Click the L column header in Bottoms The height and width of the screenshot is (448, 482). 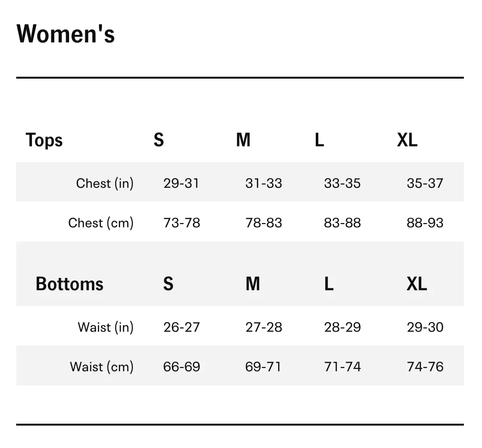(x=329, y=284)
